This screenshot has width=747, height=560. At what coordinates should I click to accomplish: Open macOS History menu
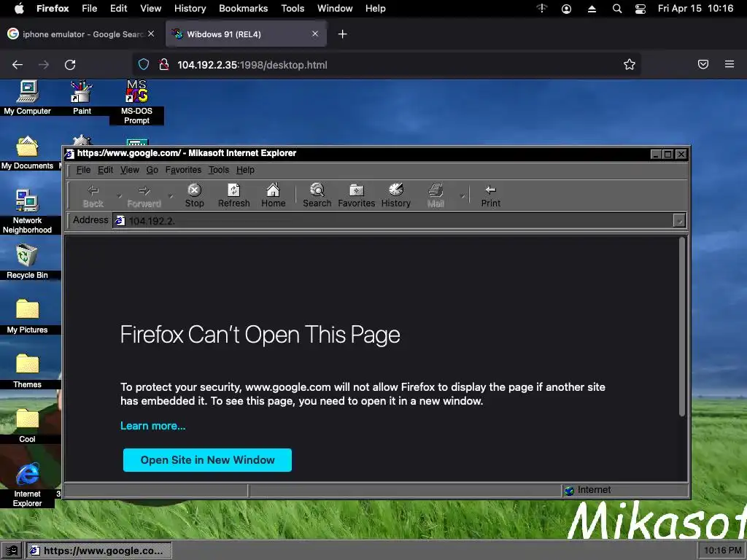click(x=190, y=9)
